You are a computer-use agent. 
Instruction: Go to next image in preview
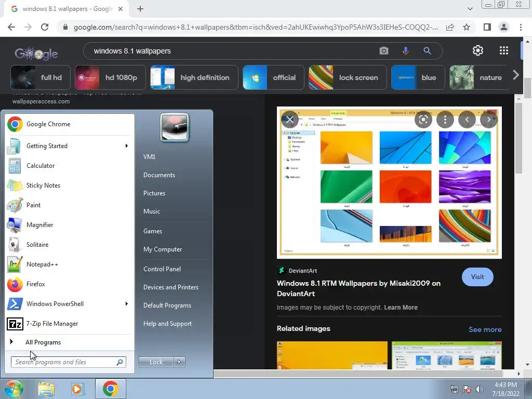[488, 119]
